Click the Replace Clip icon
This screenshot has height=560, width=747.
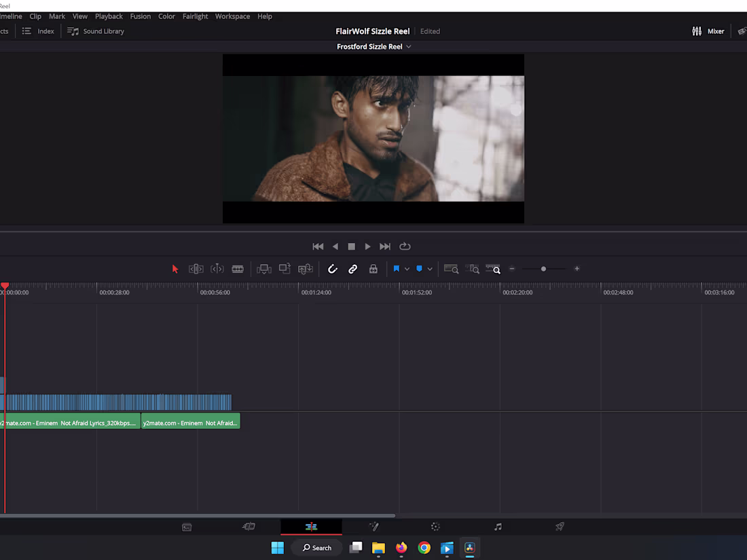306,269
